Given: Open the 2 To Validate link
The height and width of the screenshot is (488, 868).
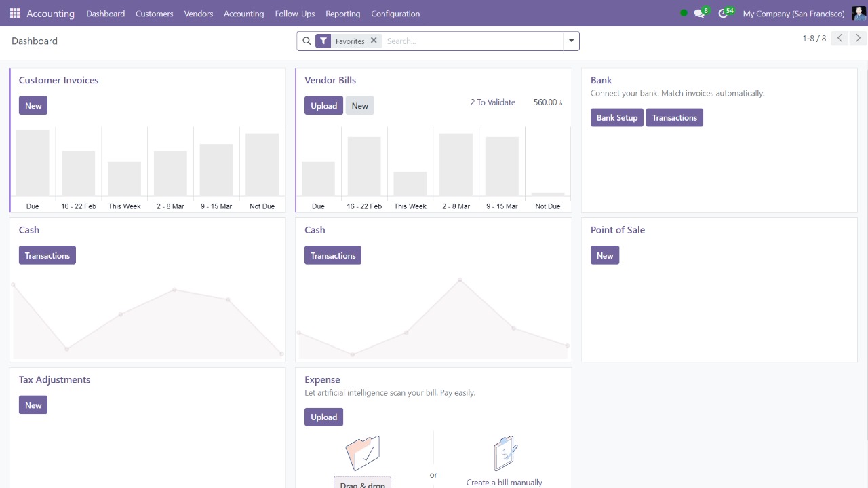Looking at the screenshot, I should coord(493,102).
